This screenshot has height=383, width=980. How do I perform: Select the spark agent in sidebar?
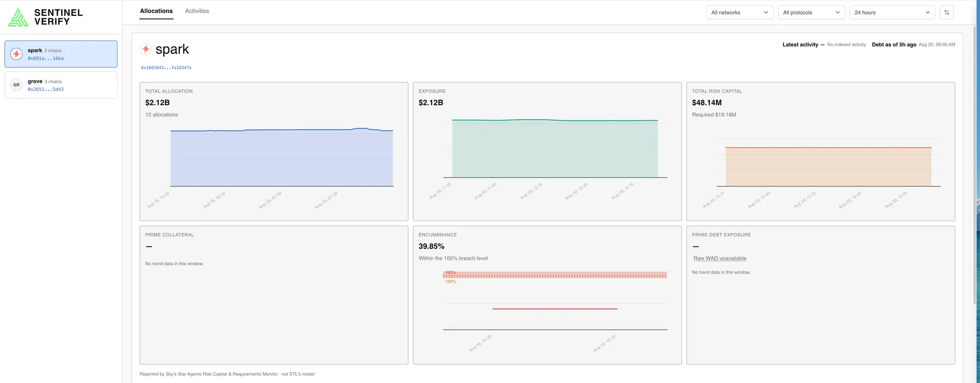coord(61,54)
